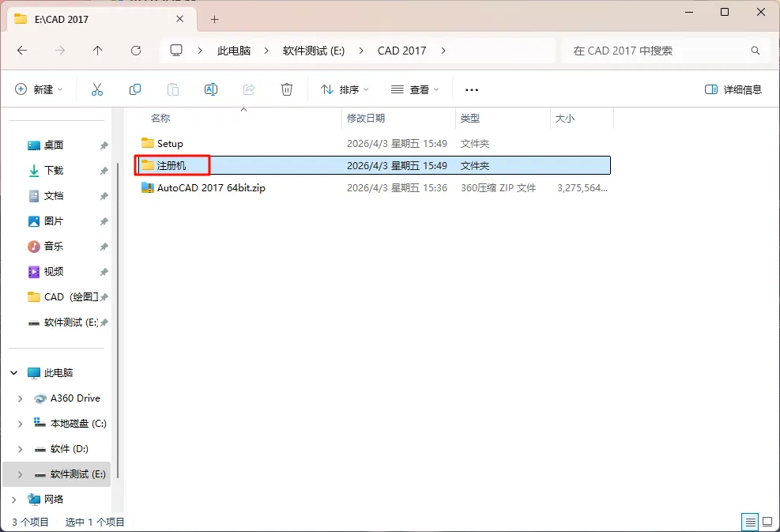Select A360 Drive in navigation tree
This screenshot has height=532, width=780.
(75, 398)
